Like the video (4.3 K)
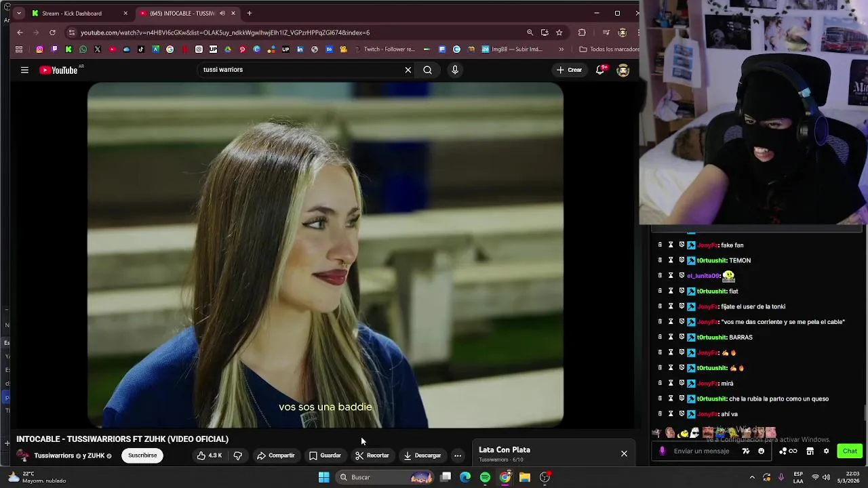Screen dimensions: 868x488 pos(210,455)
